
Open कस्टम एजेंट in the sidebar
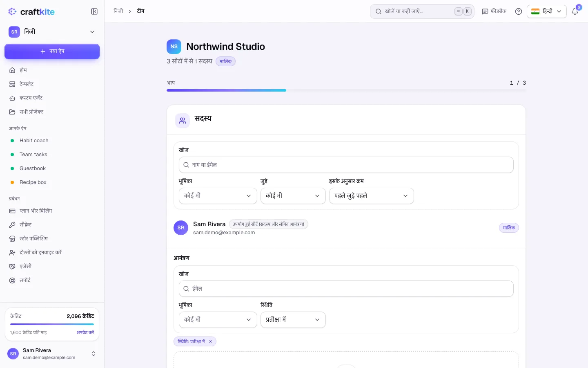pyautogui.click(x=52, y=98)
